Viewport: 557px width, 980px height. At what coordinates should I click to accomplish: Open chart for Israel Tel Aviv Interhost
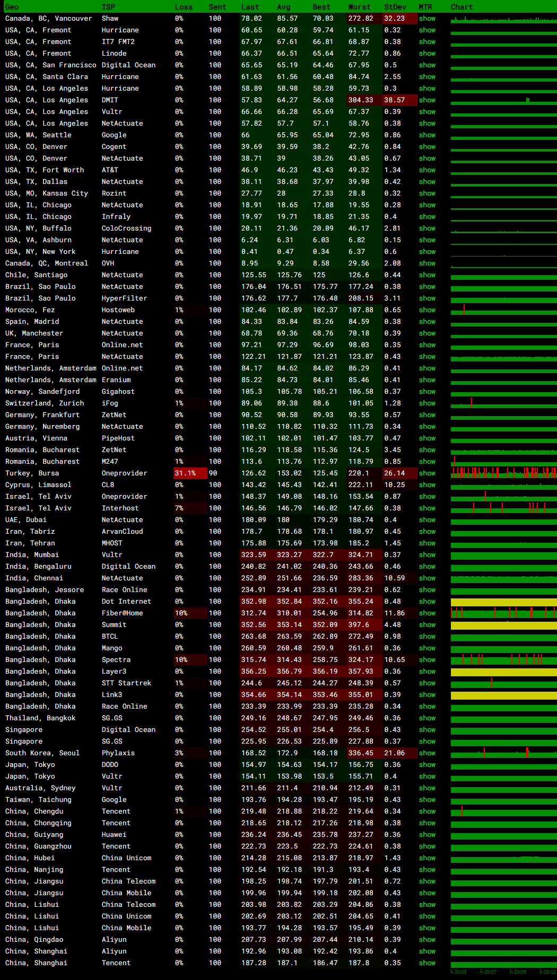pyautogui.click(x=503, y=508)
